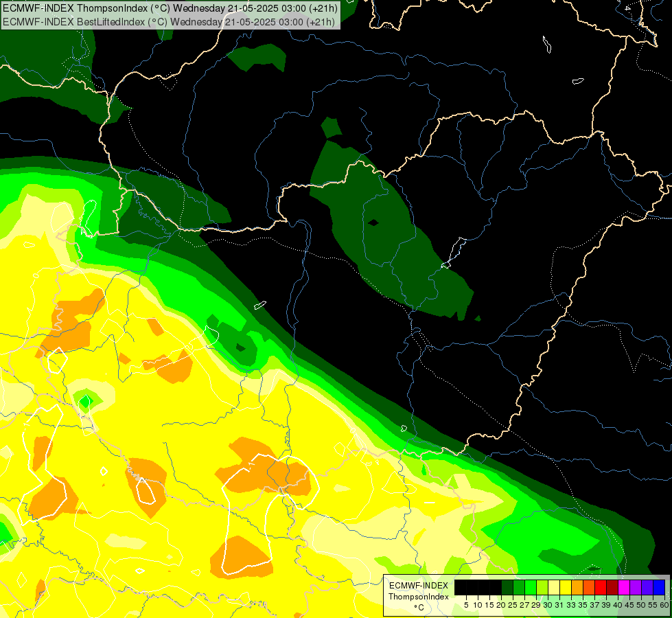Select the orange swatch between 33 and 35
This screenshot has height=618, width=672.
pos(577,588)
